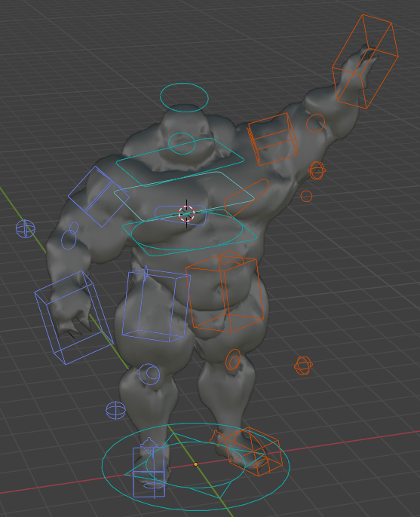Select the orange knee pole sphere beside the leg
420x517 pixels.
point(303,366)
